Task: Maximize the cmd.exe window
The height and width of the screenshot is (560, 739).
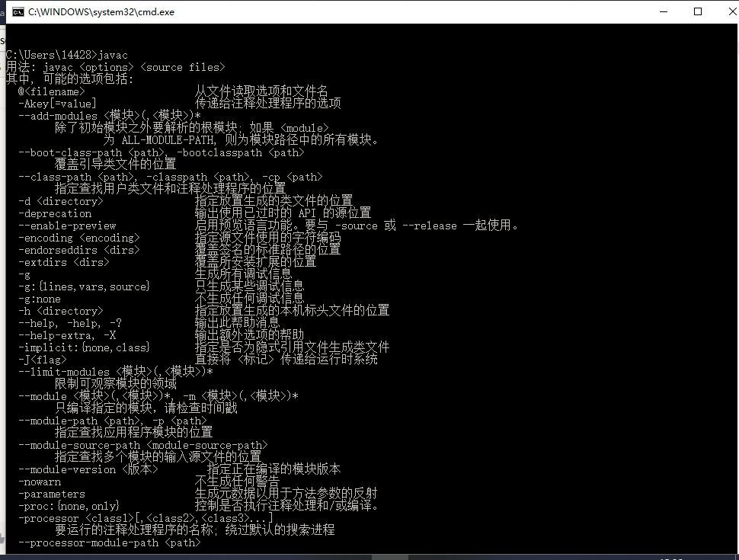Action: point(698,11)
